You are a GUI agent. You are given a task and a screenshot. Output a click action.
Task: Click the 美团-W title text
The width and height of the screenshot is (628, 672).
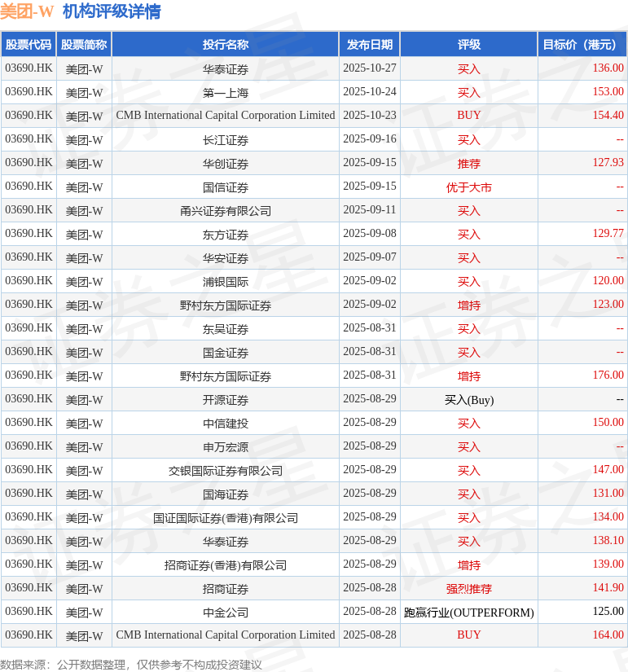pyautogui.click(x=27, y=11)
